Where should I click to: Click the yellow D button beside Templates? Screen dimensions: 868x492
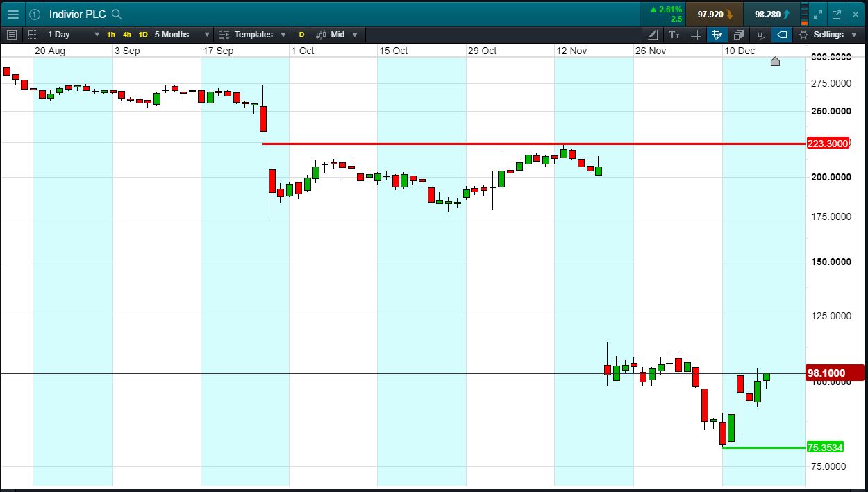pyautogui.click(x=301, y=34)
